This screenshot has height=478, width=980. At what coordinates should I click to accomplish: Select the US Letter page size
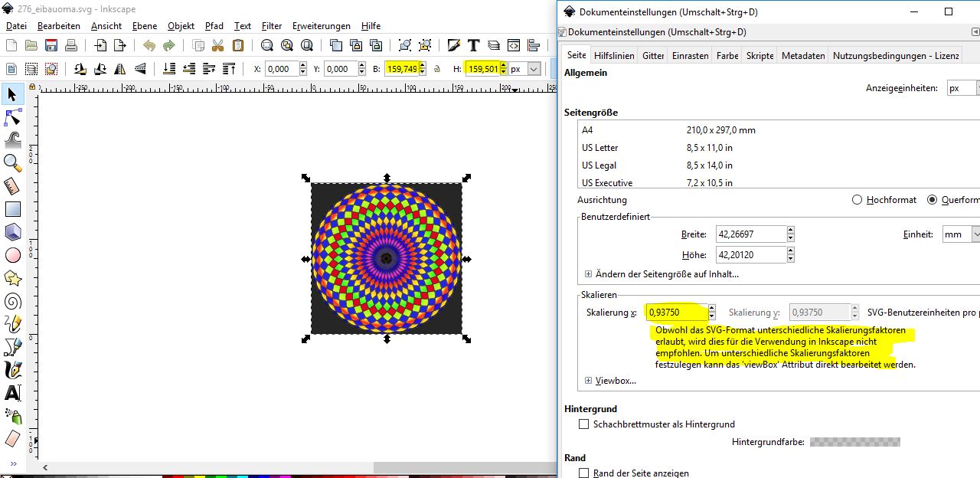point(599,148)
